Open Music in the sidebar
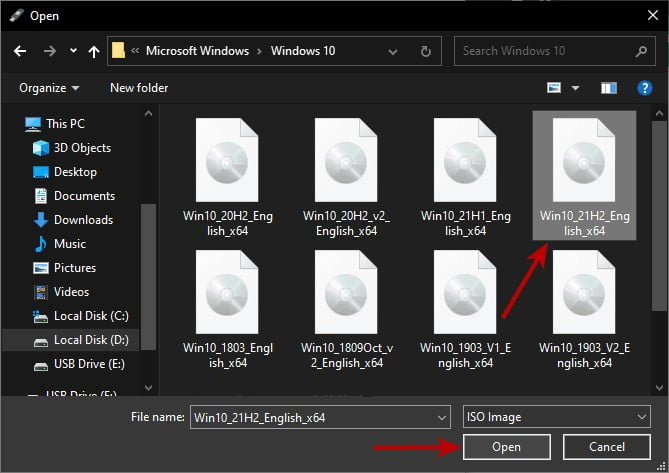This screenshot has height=473, width=669. coord(70,244)
